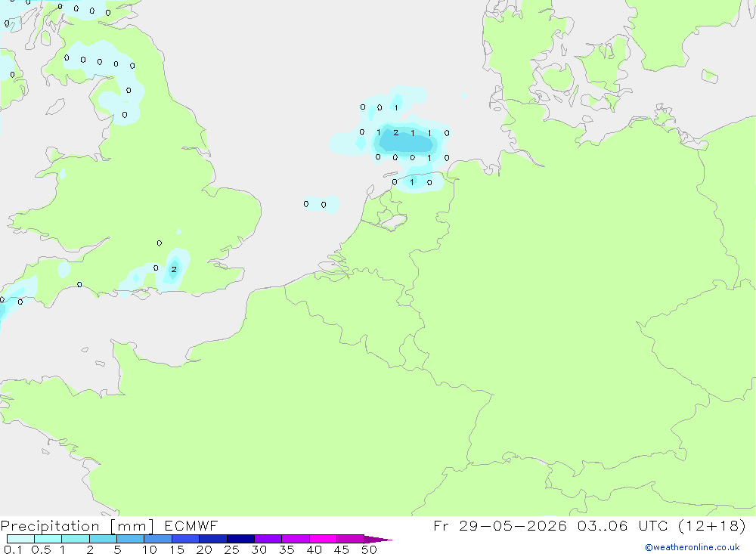Pick the 15–20 mm royal blue legend swatch
This screenshot has height=554, width=756.
point(186,539)
